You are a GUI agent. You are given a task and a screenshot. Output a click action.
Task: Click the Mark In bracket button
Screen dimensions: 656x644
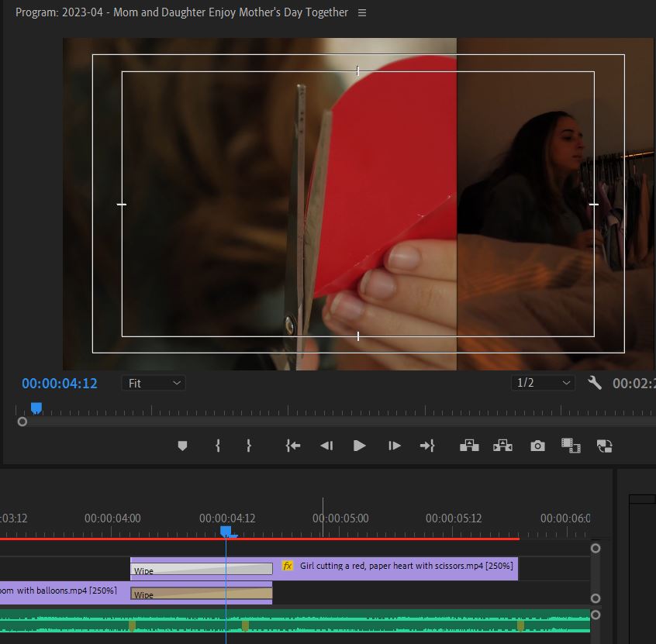pos(218,446)
